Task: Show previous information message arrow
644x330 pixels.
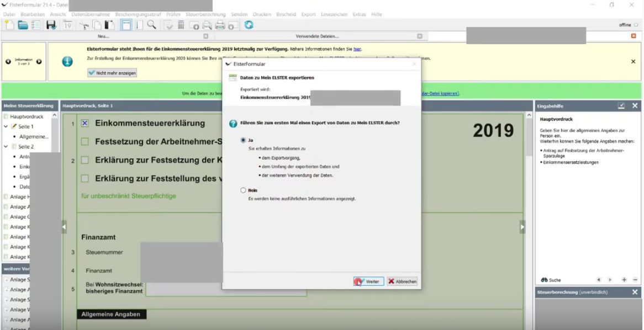Action: click(x=8, y=62)
